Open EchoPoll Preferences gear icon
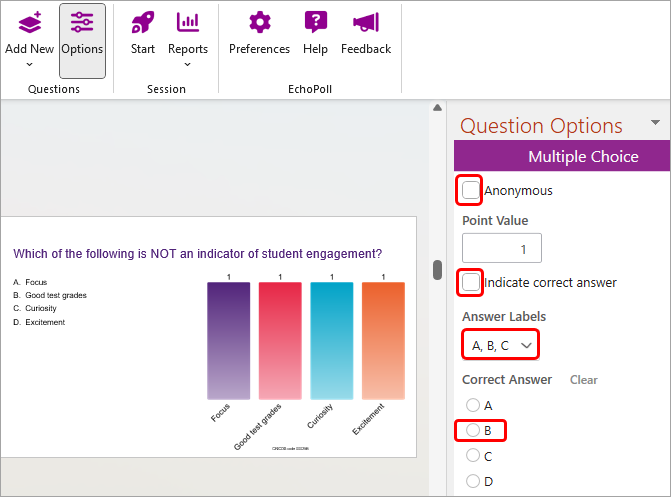The image size is (671, 497). (259, 23)
